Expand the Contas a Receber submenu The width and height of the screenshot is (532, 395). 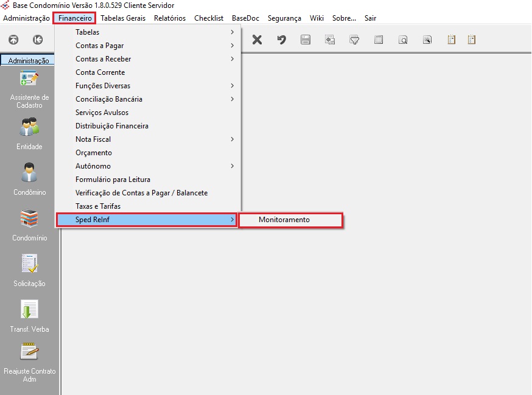tap(147, 59)
